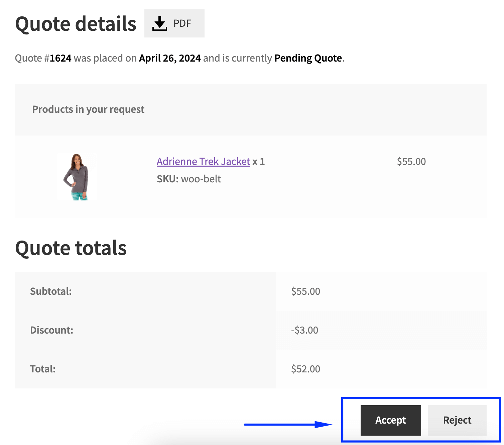Open the Adrienne Trek Jacket product link

(203, 161)
